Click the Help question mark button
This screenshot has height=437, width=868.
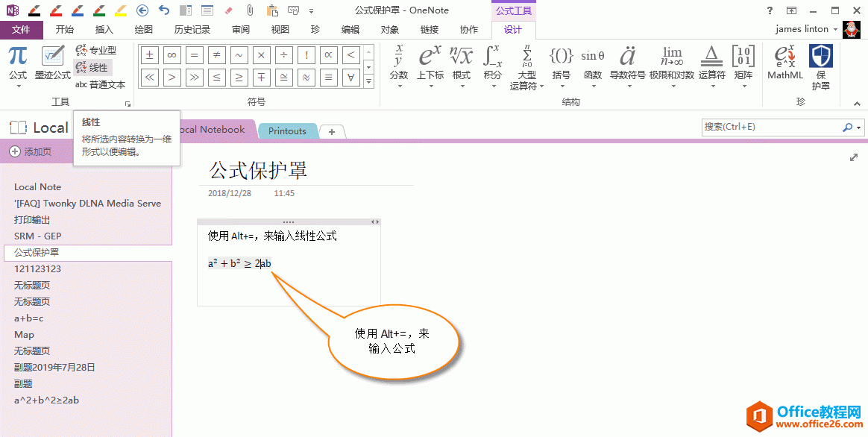click(x=770, y=10)
